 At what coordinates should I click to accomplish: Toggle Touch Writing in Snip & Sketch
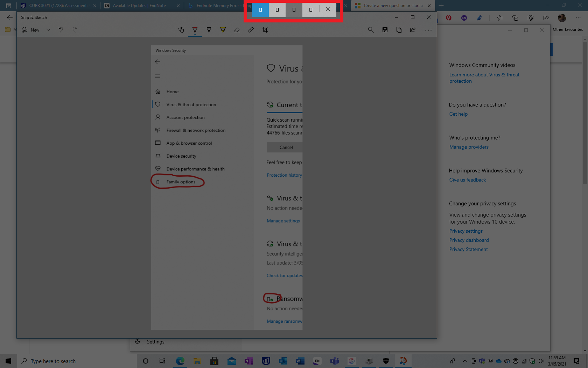coord(181,30)
